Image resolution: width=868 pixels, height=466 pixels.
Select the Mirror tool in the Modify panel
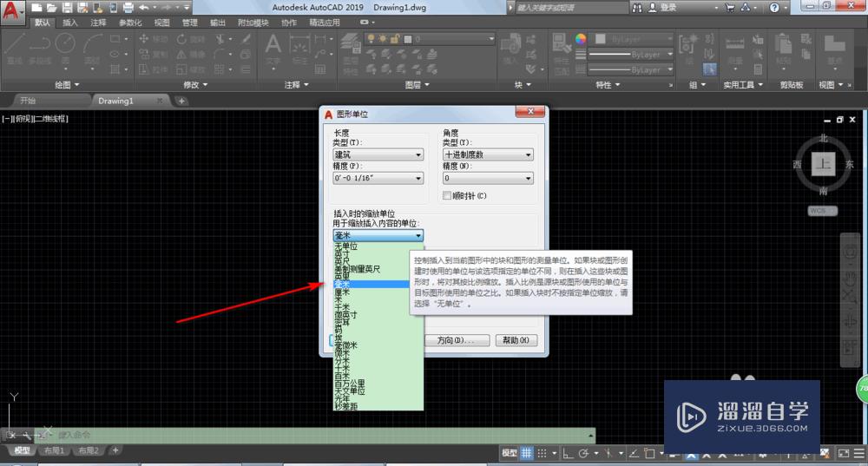pyautogui.click(x=191, y=55)
